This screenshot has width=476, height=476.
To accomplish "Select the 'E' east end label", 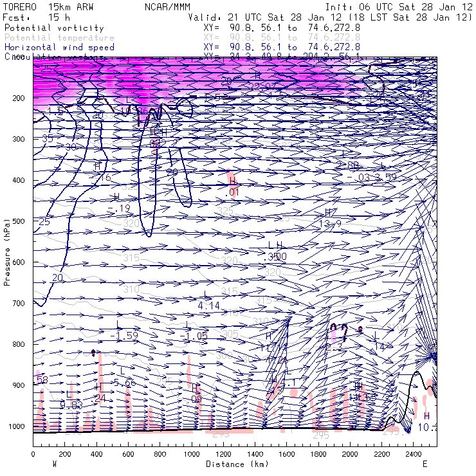I will 425,464.
